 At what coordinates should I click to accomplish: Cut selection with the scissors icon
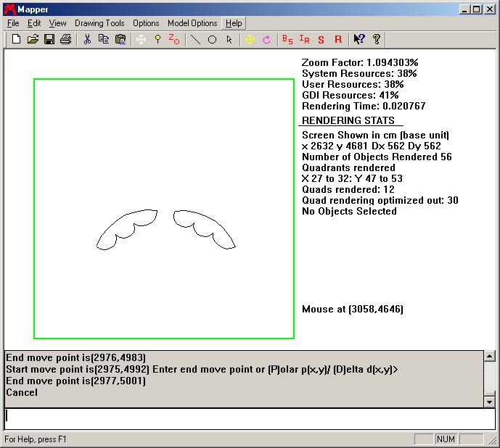tap(87, 39)
